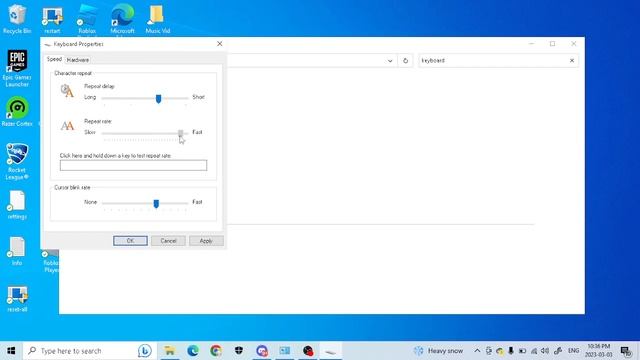640x360 pixels.
Task: Open the volume control in system tray
Action: tap(545, 351)
